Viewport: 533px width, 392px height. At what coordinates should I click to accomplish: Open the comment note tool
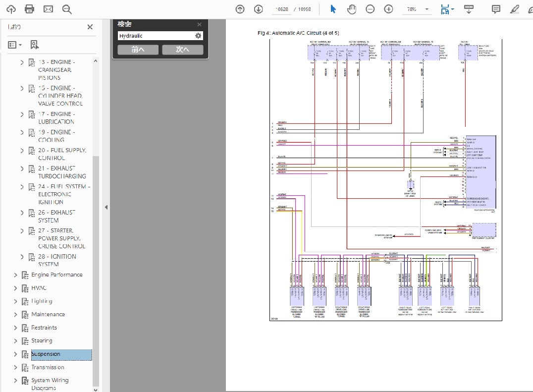(495, 9)
